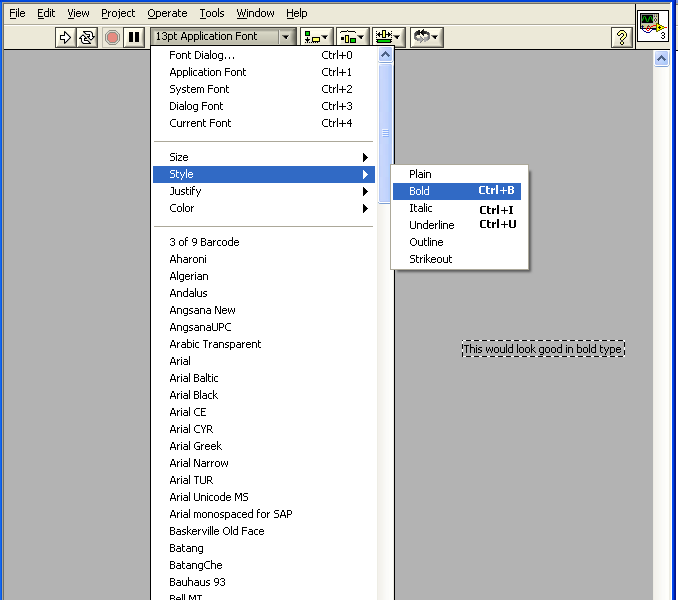Open the Distribute Objects tool

(351, 37)
